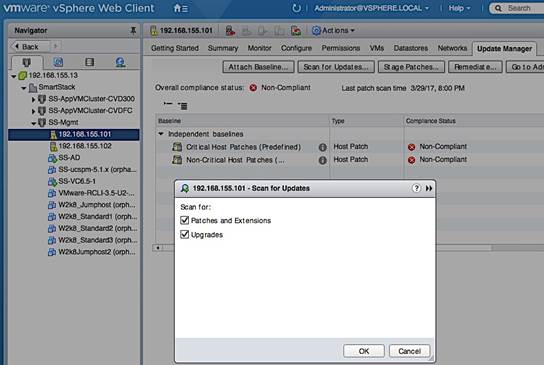Screen dimensions: 544x365
Task: Open the Networks tab
Action: coord(452,48)
